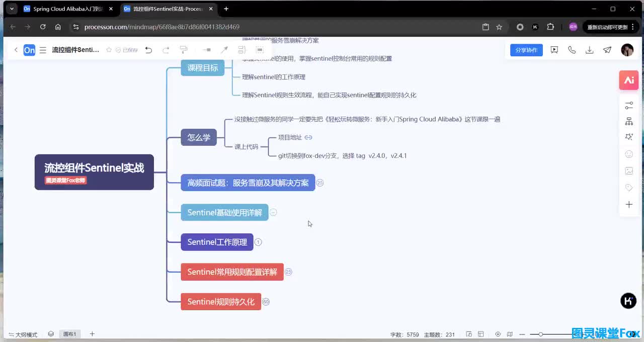The image size is (644, 342).
Task: Open the link icon next to 项目地址
Action: (x=308, y=137)
